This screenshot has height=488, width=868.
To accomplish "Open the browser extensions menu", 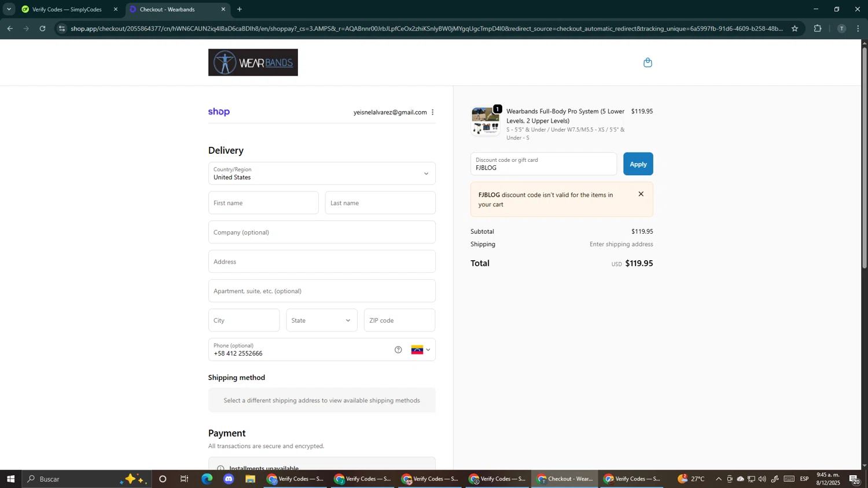I will click(x=818, y=28).
